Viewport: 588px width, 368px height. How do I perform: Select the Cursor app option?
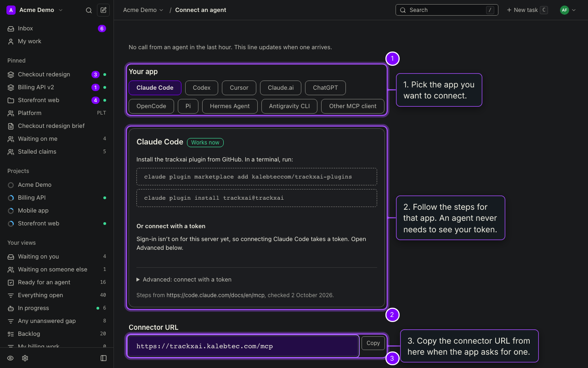(x=239, y=88)
